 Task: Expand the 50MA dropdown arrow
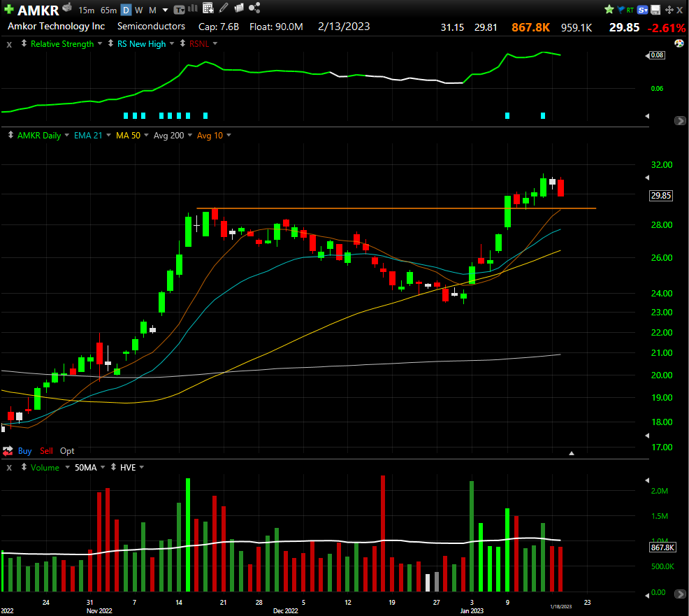[x=103, y=467]
